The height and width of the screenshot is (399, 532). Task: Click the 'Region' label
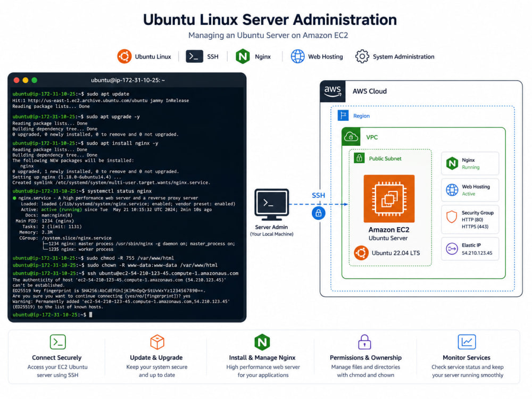pos(361,116)
